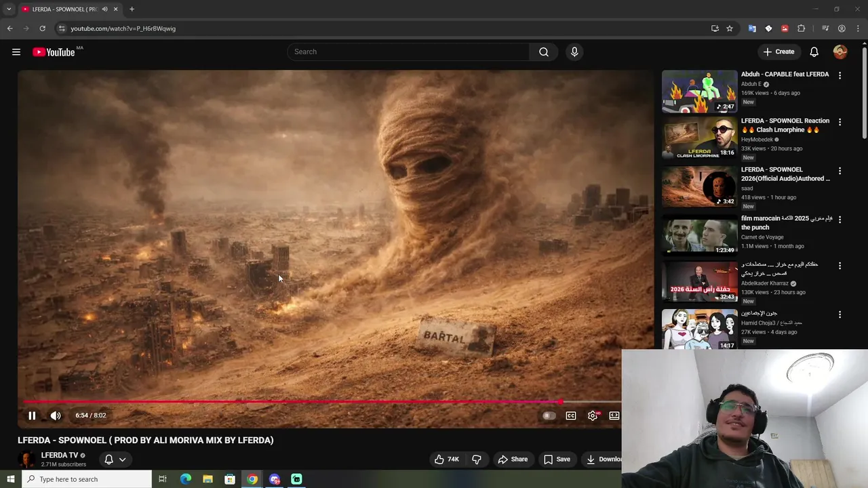The width and height of the screenshot is (868, 488).
Task: Open LFERDA TV channel avatar
Action: (26, 460)
